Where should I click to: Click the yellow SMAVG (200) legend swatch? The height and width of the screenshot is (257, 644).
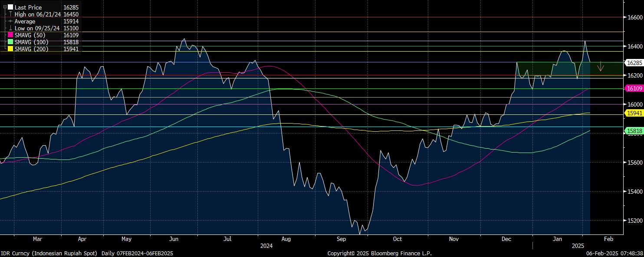point(10,49)
